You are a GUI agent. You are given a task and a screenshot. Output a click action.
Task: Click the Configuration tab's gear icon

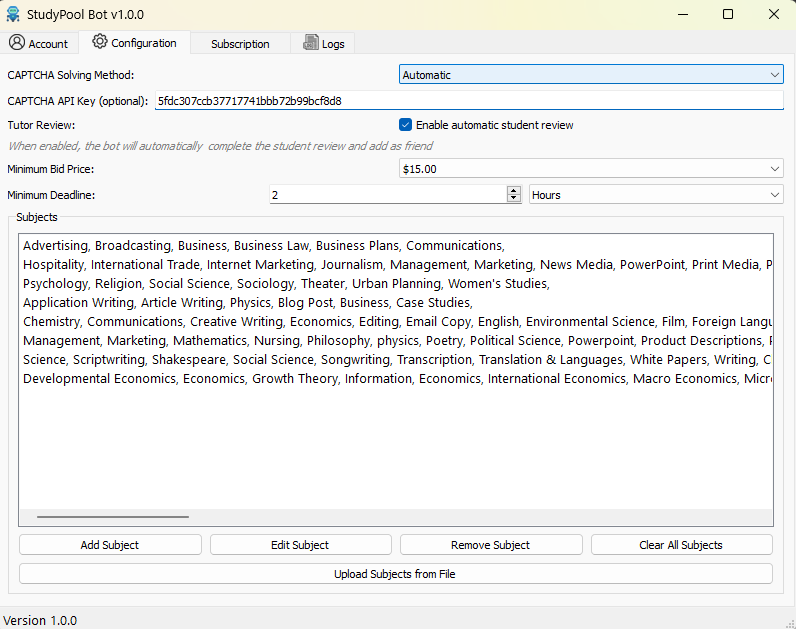click(100, 42)
